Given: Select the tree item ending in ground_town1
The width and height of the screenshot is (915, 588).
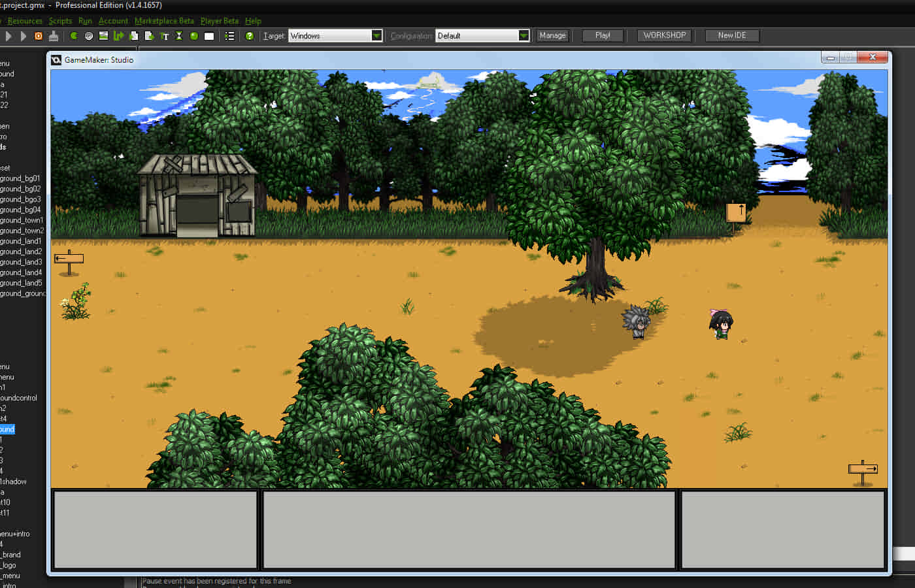Looking at the screenshot, I should [22, 220].
